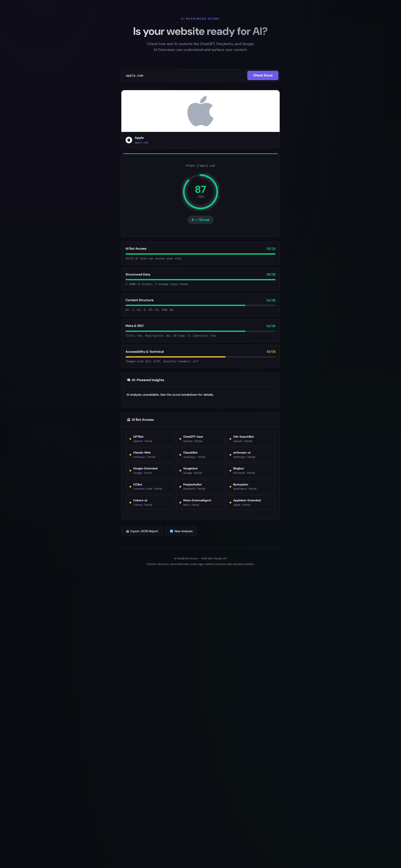Click the status dot next to GPTBot
The width and height of the screenshot is (401, 868).
point(131,439)
